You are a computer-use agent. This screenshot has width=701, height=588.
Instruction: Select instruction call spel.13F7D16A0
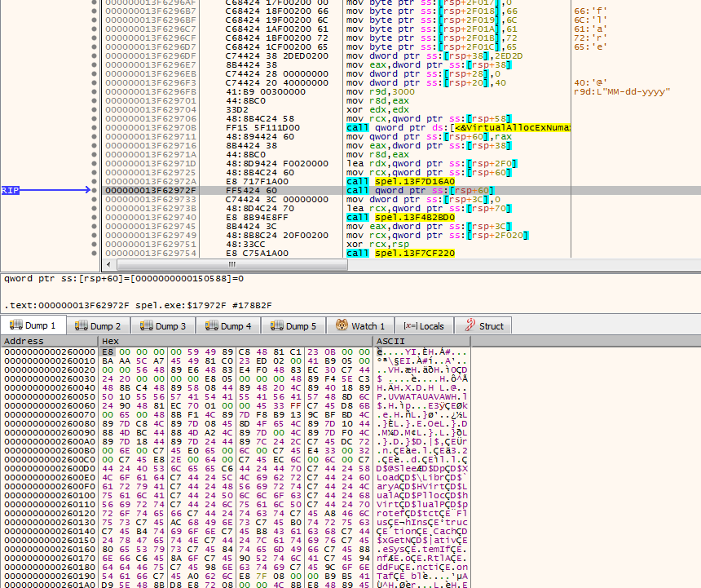pyautogui.click(x=400, y=182)
